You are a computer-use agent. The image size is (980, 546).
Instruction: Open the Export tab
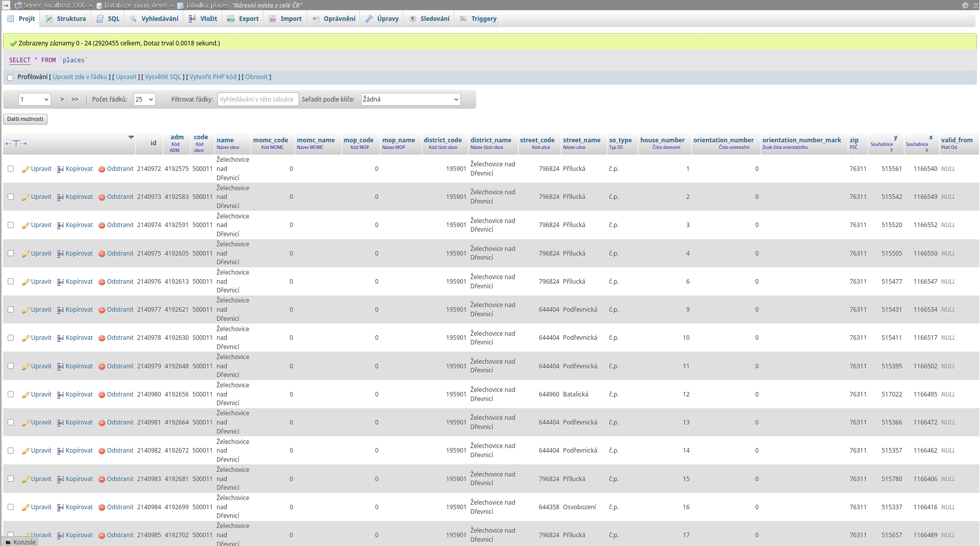coord(243,19)
